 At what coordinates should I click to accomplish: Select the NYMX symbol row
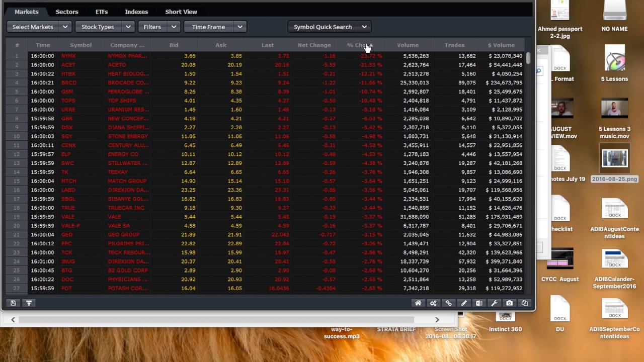tap(265, 56)
